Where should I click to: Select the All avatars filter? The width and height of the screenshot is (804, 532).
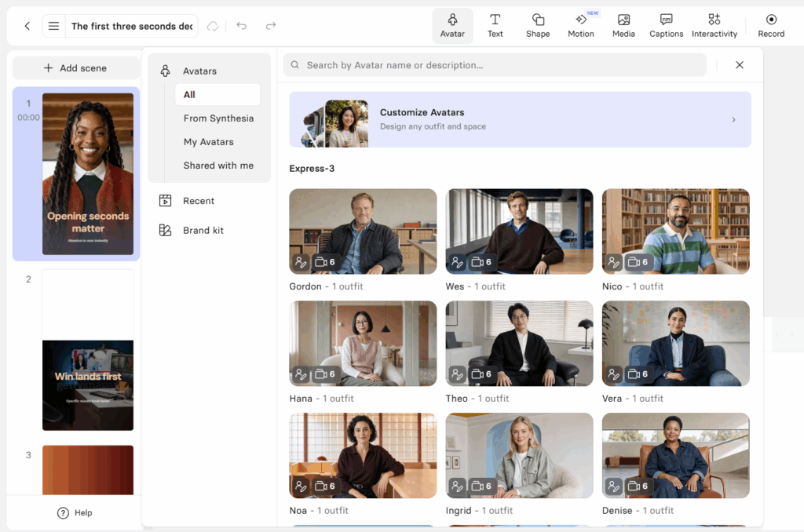point(217,95)
